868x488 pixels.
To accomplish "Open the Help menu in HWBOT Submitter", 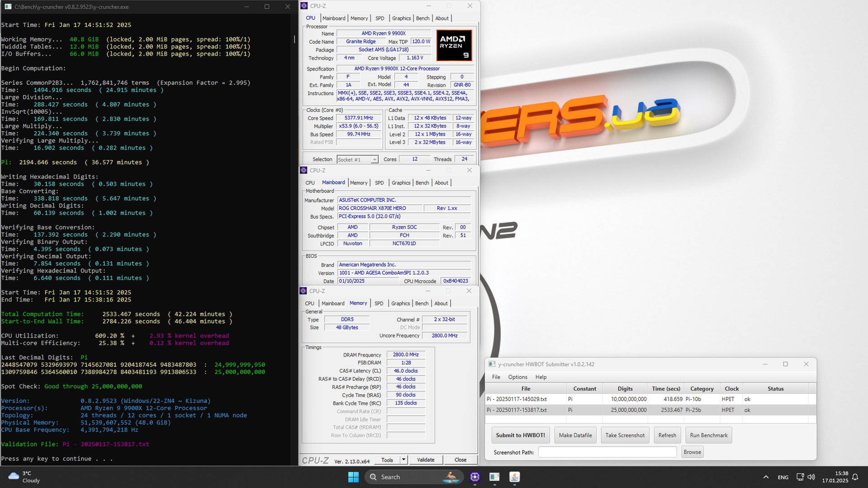I will [x=541, y=377].
